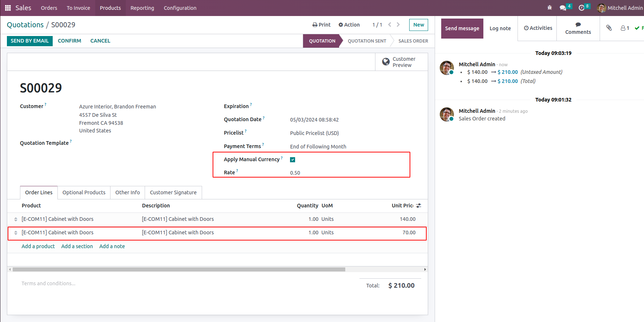Image resolution: width=644 pixels, height=322 pixels.
Task: Cancel the quotation
Action: pos(100,41)
